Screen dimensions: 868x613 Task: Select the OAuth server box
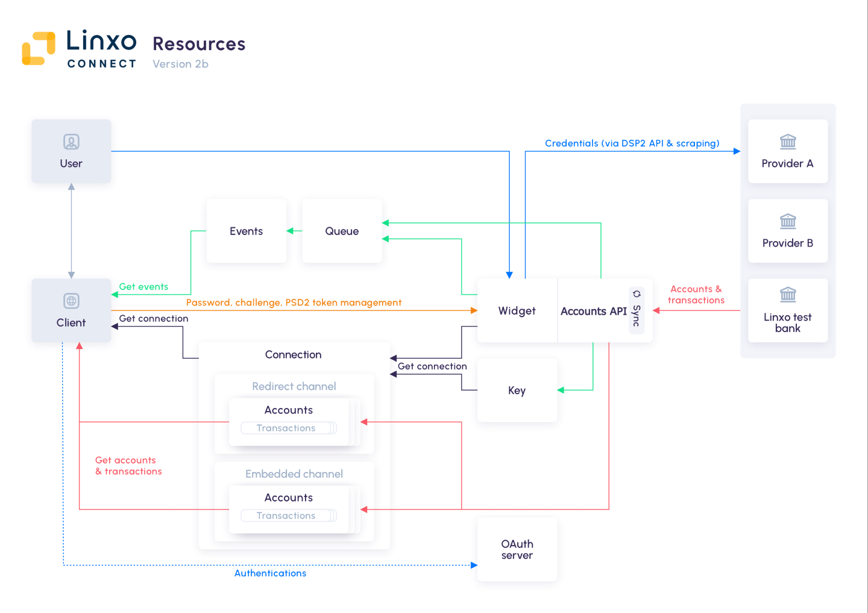coord(517,549)
